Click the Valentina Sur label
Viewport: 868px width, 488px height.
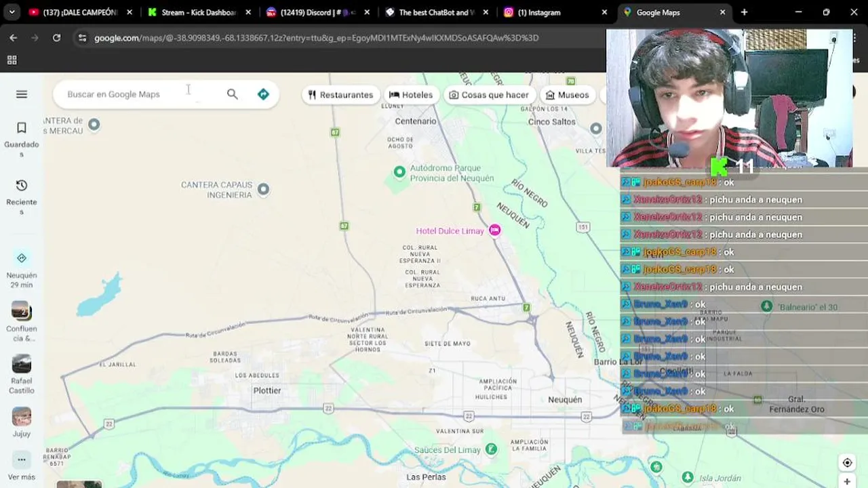click(x=460, y=431)
